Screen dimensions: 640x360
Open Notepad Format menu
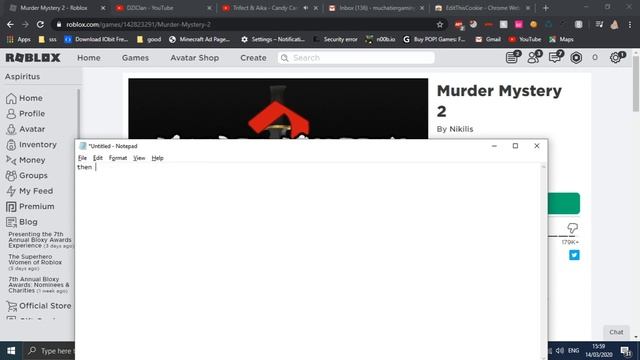[x=118, y=158]
